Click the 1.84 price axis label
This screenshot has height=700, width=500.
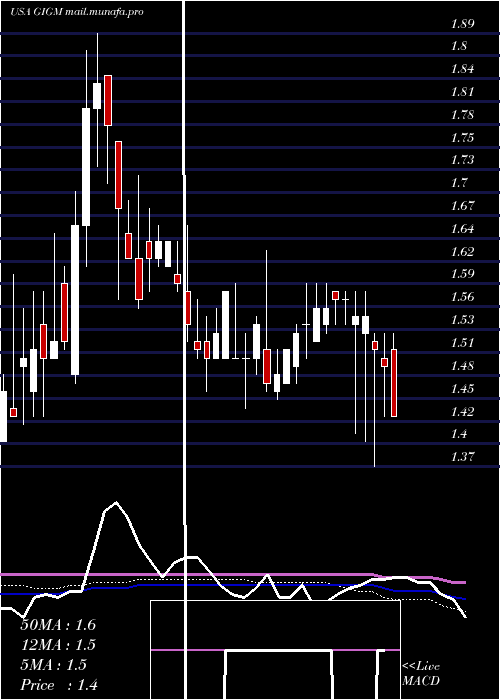462,70
